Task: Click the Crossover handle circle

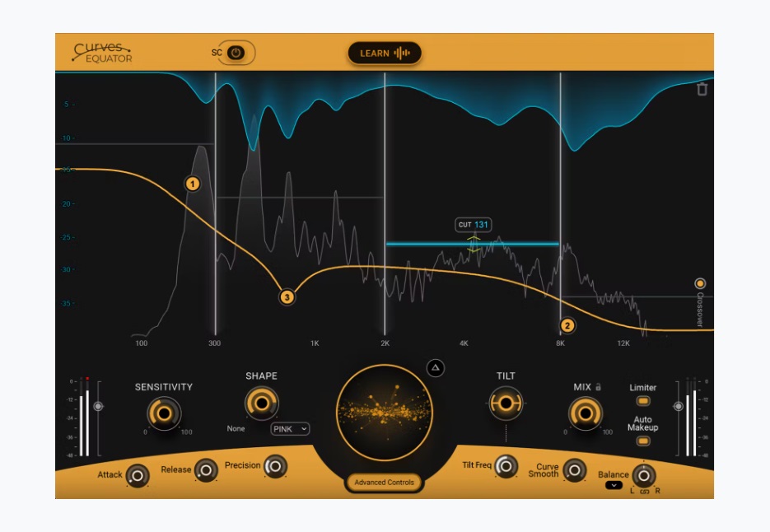Action: coord(700,283)
